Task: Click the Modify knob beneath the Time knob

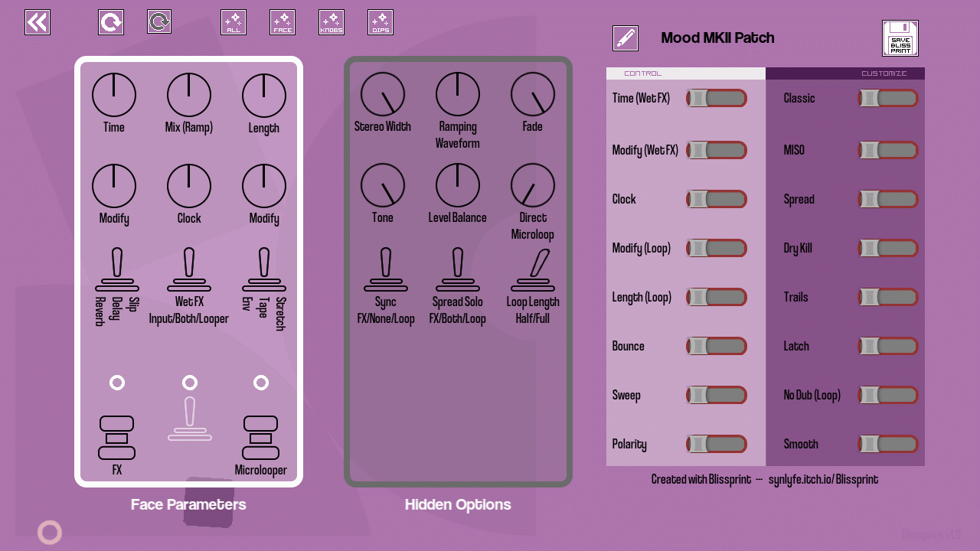Action: 114,186
